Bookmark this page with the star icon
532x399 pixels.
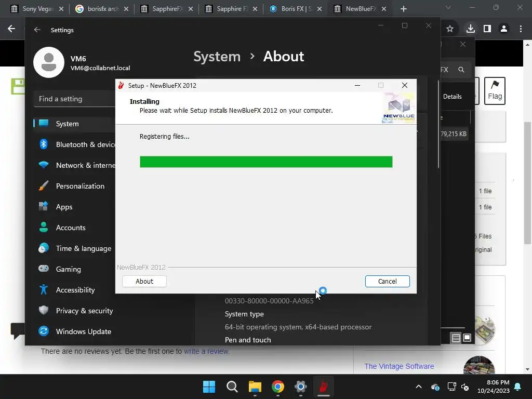tap(450, 29)
